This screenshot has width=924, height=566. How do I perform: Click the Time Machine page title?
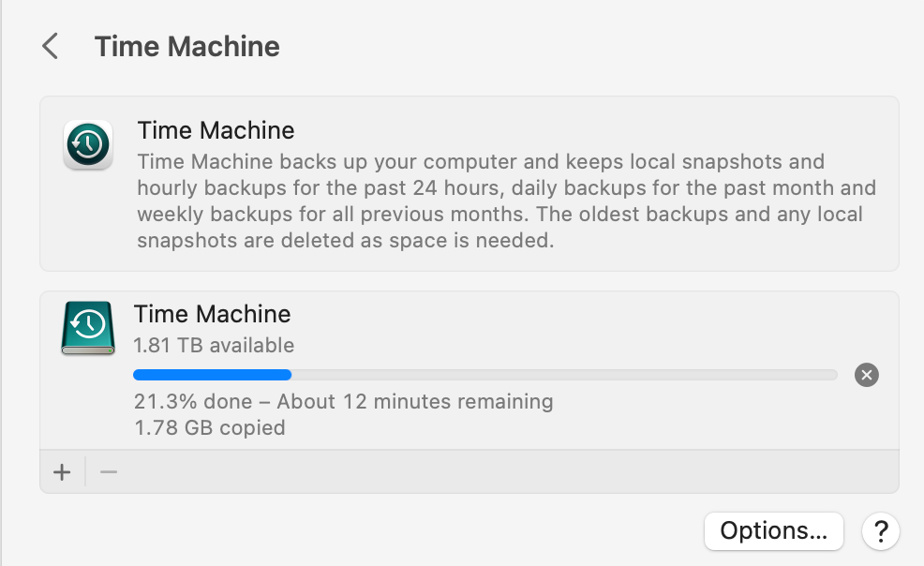(187, 46)
